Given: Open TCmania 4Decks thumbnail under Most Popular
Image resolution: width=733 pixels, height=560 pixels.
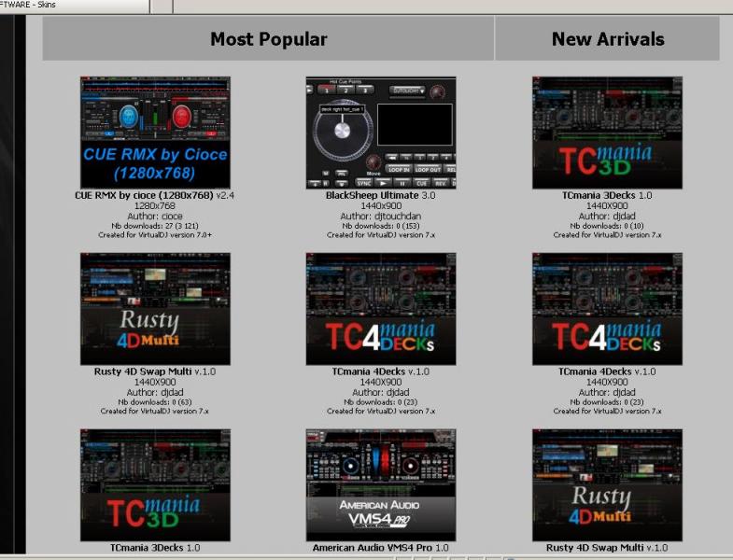Looking at the screenshot, I should click(381, 309).
